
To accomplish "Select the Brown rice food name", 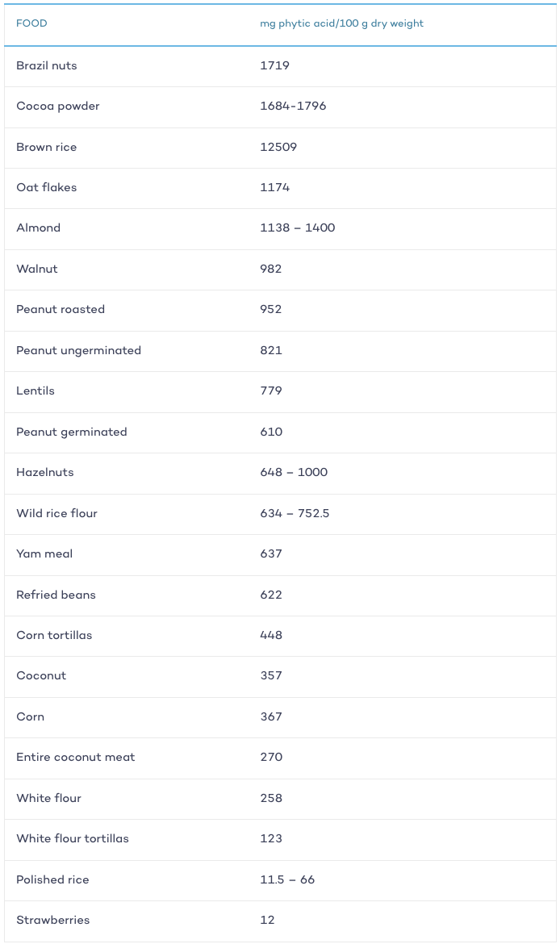I will tap(46, 147).
